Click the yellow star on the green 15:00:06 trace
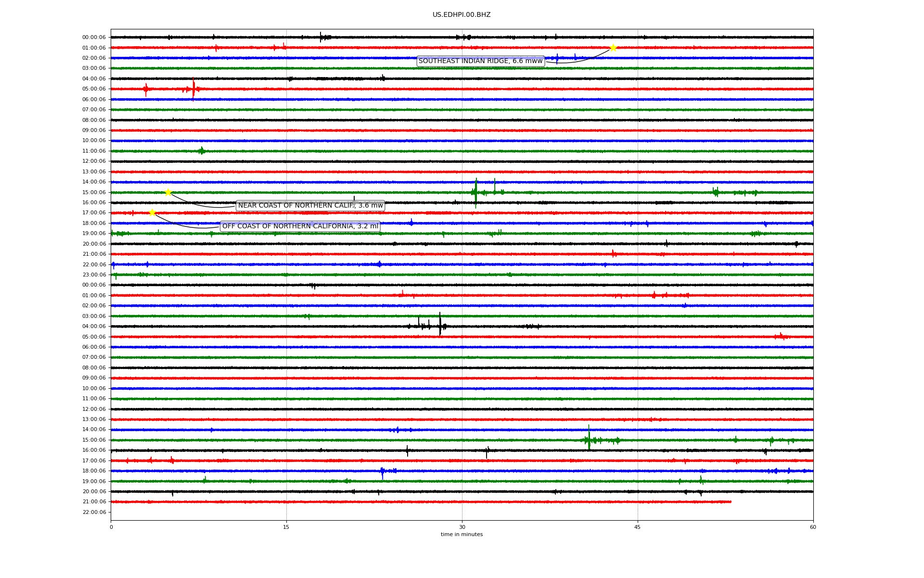Screen dimensions: 924x578 (168, 192)
